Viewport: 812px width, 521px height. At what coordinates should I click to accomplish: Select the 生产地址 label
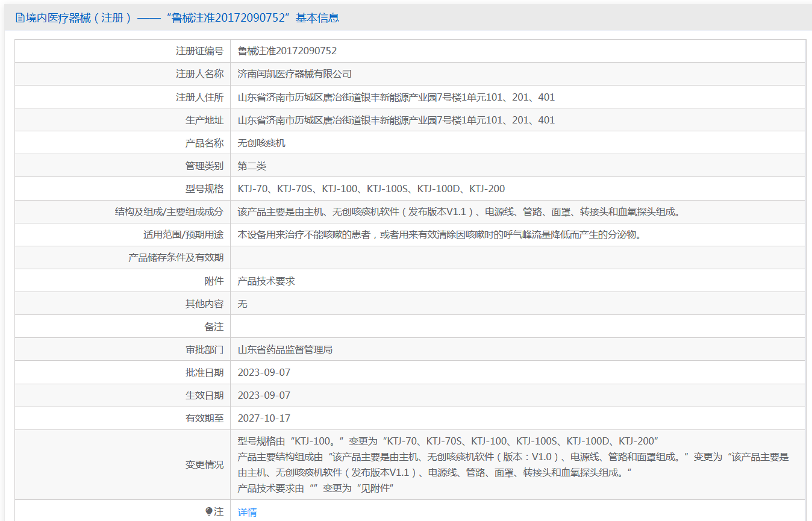point(204,120)
